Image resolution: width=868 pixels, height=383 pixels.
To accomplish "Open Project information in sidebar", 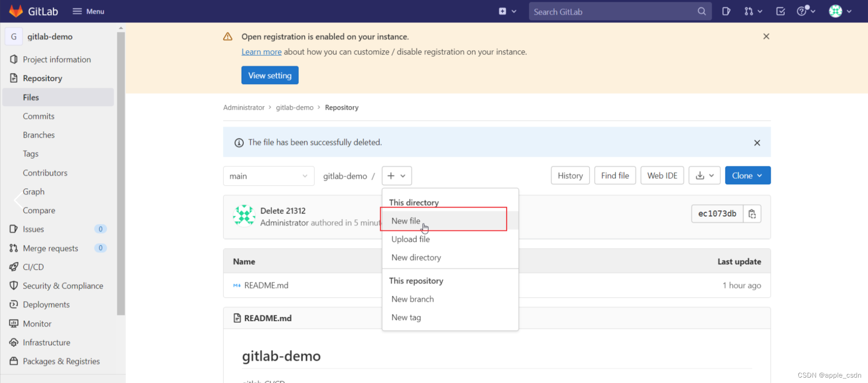I will click(57, 59).
